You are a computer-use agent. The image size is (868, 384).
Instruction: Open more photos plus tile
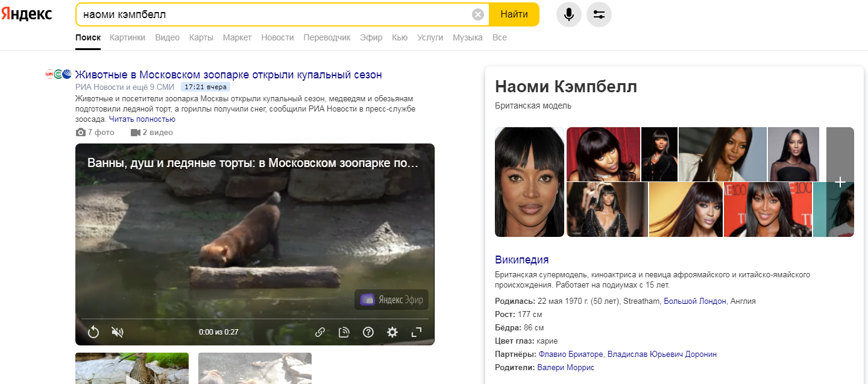840,182
